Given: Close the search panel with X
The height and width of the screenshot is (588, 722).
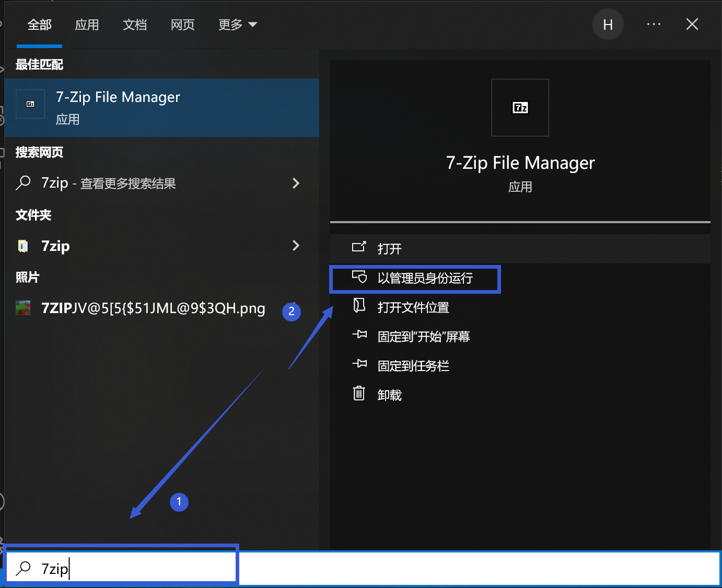Looking at the screenshot, I should 692,24.
